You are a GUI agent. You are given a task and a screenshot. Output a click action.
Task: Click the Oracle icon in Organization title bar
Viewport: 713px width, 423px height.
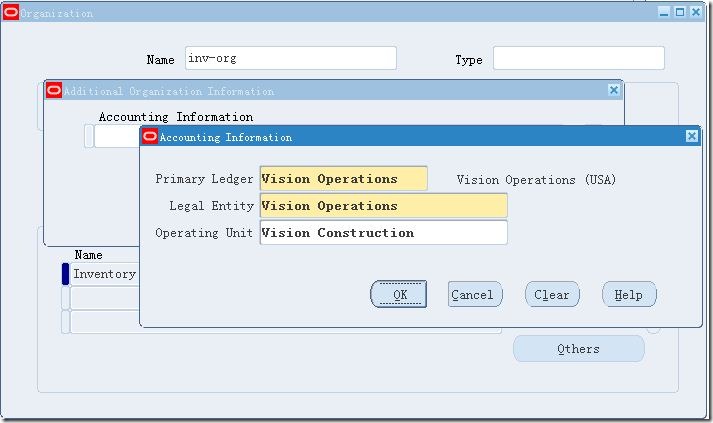click(10, 12)
